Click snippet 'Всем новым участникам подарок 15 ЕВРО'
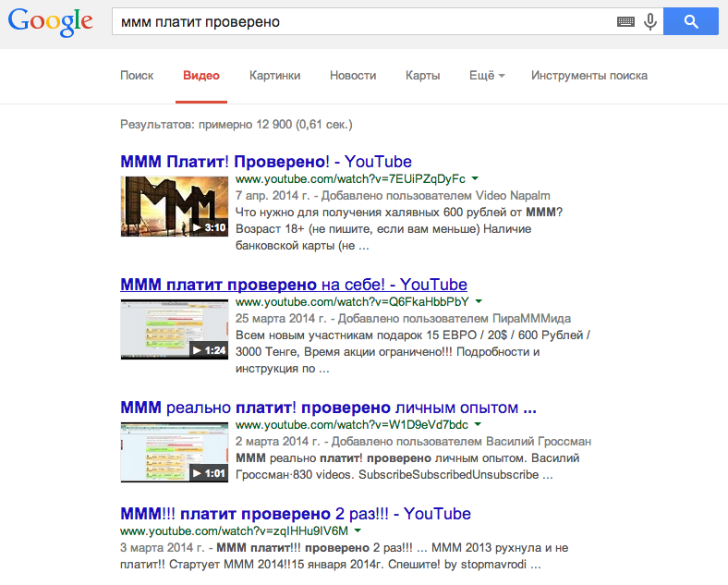Screen dimensions: 728x585 pyautogui.click(x=413, y=351)
